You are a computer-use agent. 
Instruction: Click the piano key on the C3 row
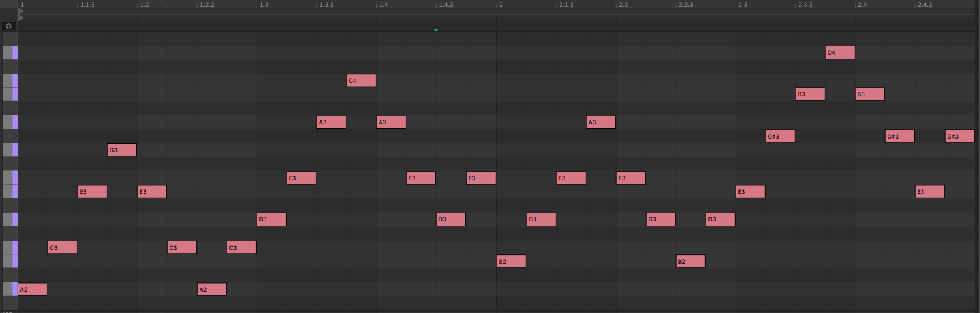pyautogui.click(x=10, y=247)
